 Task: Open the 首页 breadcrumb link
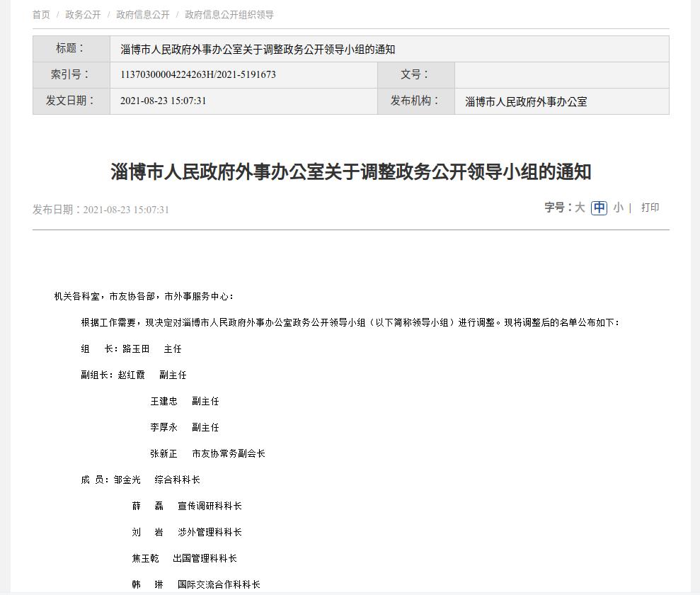pos(41,15)
